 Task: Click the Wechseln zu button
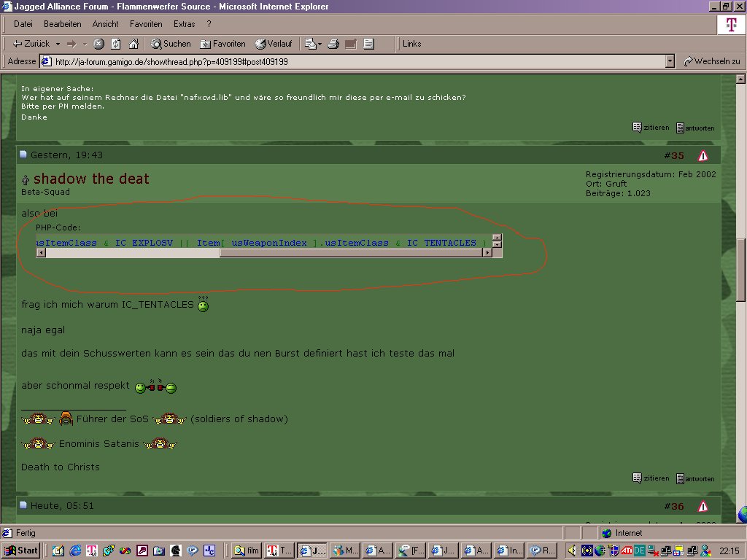(x=711, y=62)
